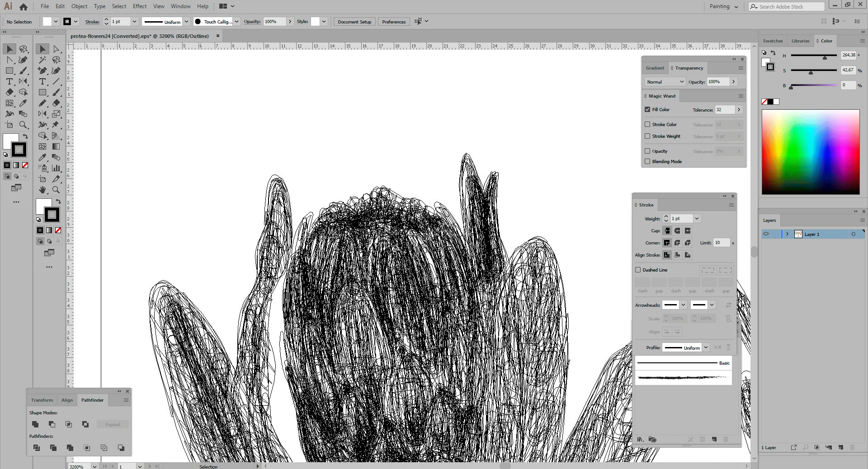Open the Effect menu
The height and width of the screenshot is (469, 868).
(140, 6)
